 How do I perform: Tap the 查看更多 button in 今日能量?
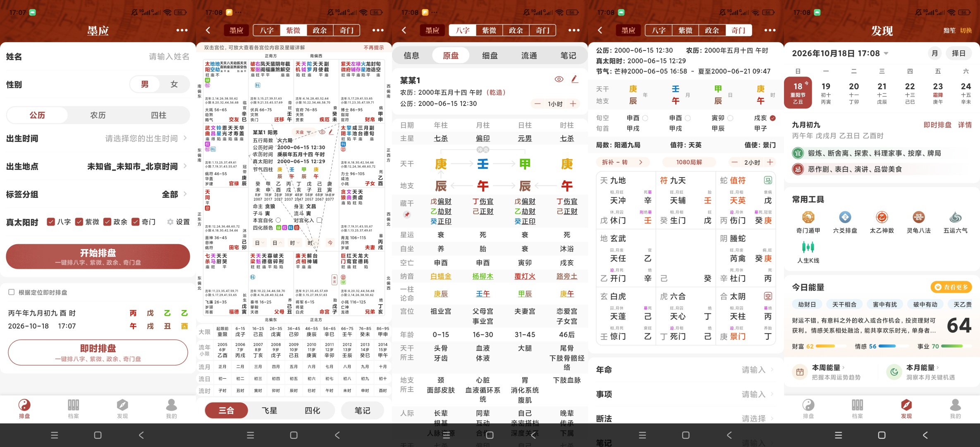pyautogui.click(x=951, y=287)
